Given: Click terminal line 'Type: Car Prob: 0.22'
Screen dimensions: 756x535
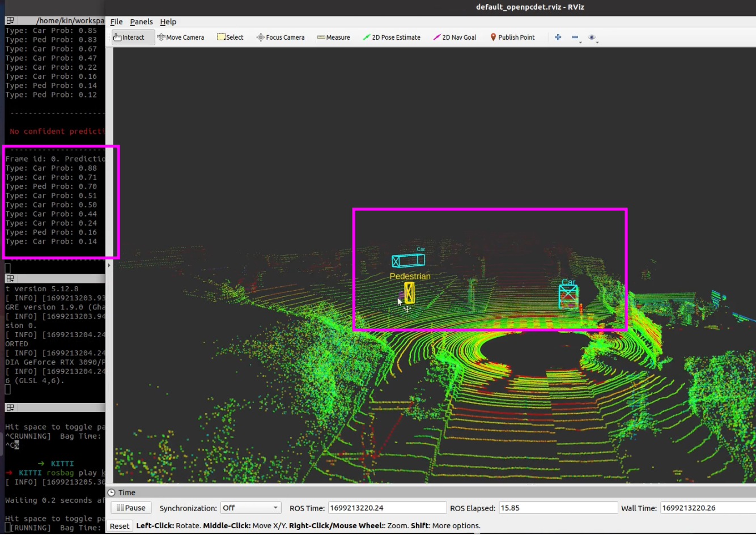Looking at the screenshot, I should [x=51, y=67].
